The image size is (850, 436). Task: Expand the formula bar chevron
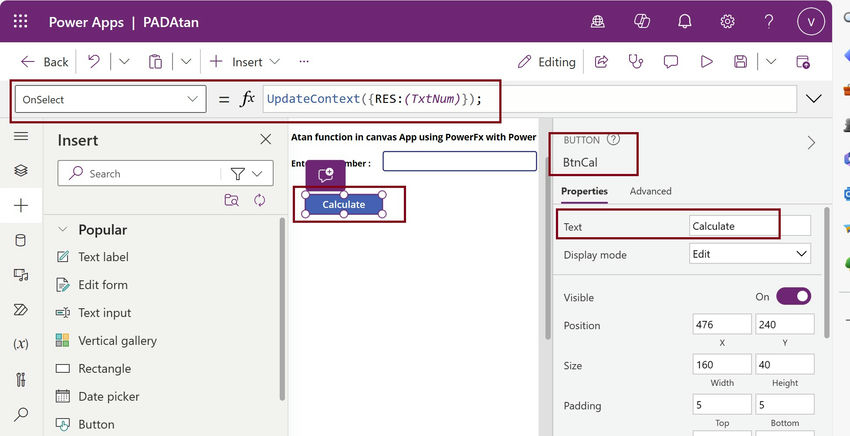point(814,99)
